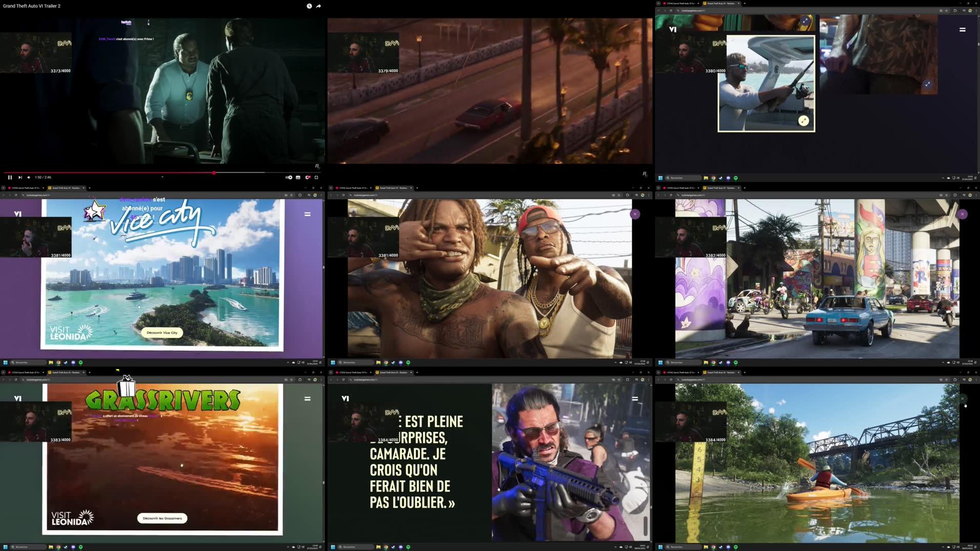
Task: Open tab search dropdown in Vice City window
Action: tap(3, 188)
